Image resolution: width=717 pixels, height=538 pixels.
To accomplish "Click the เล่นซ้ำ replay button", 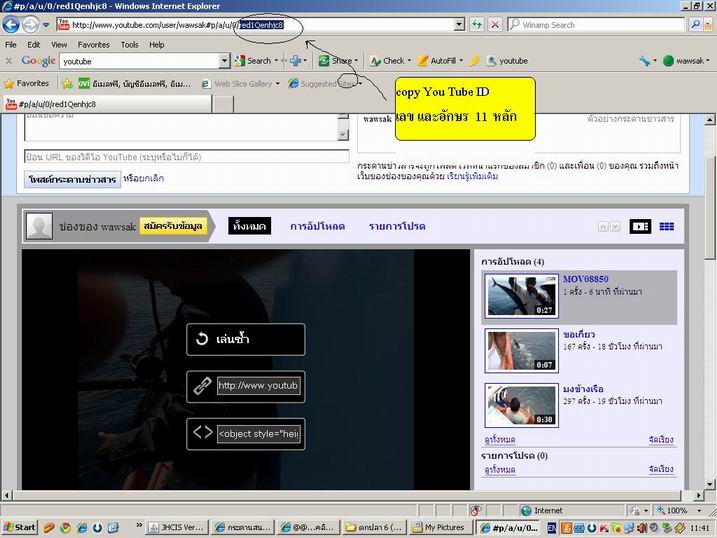I will tap(246, 339).
